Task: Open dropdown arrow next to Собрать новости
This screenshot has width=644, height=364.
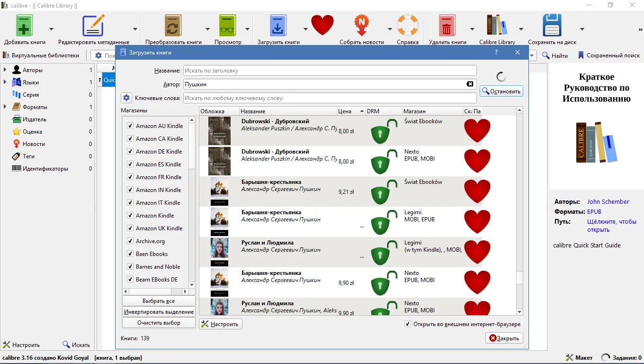Action: point(390,28)
